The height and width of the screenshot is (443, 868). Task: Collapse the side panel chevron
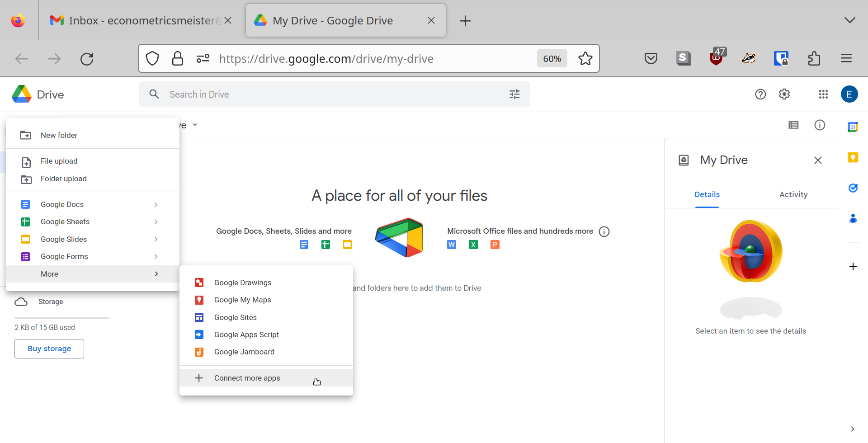tap(853, 429)
